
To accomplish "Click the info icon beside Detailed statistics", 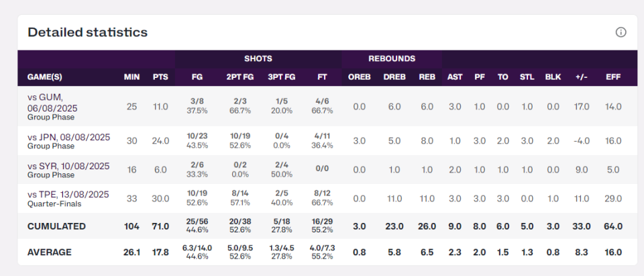I will [621, 32].
